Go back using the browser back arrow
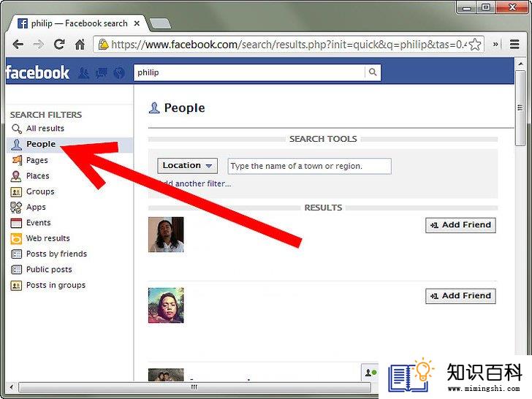532x399 pixels. pos(18,44)
